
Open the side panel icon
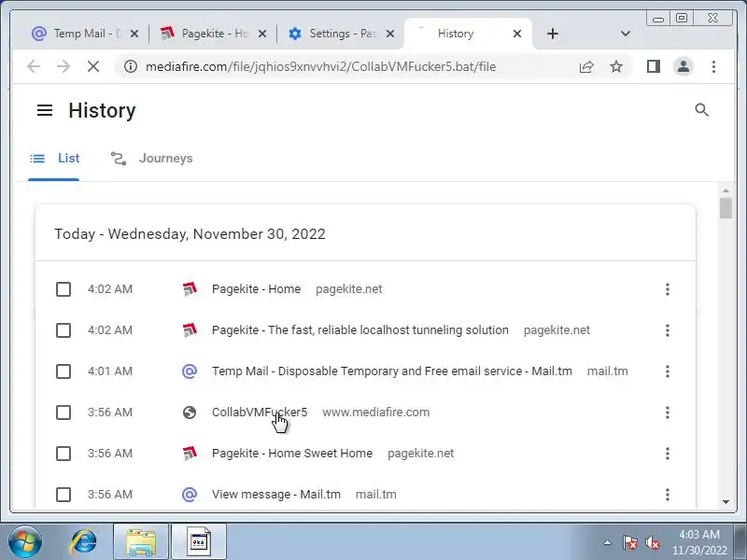[x=653, y=66]
